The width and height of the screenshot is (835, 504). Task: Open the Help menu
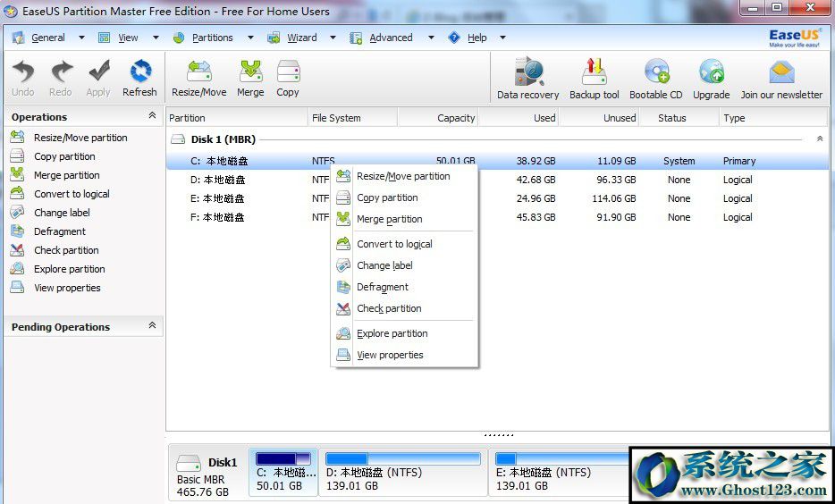point(477,38)
